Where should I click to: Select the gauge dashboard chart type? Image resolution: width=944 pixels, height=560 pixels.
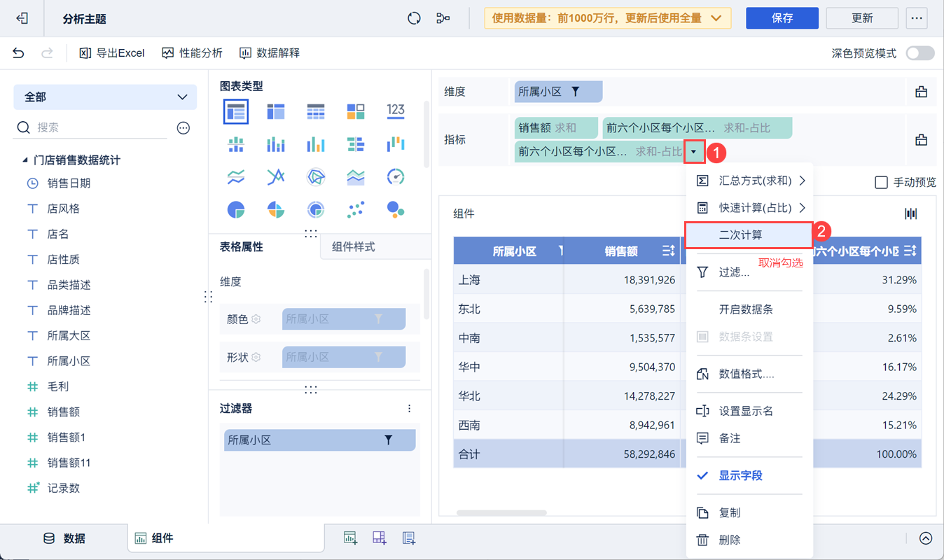[396, 177]
